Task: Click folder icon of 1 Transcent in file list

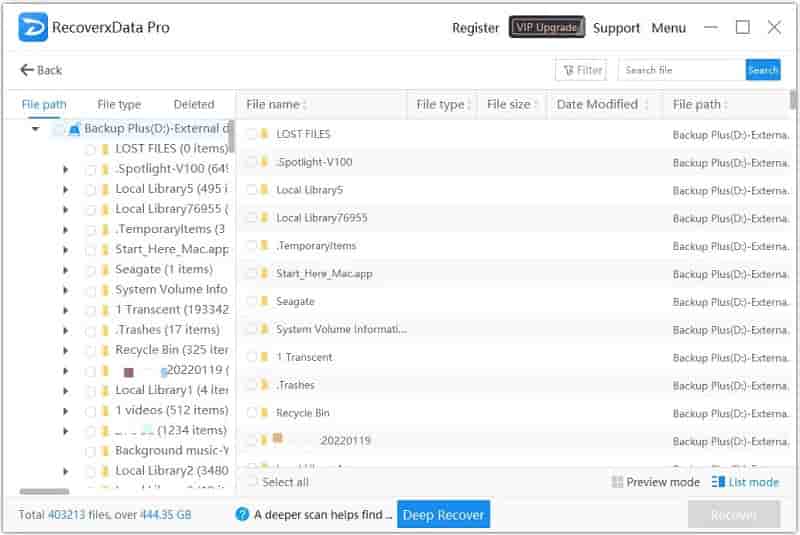Action: 264,357
